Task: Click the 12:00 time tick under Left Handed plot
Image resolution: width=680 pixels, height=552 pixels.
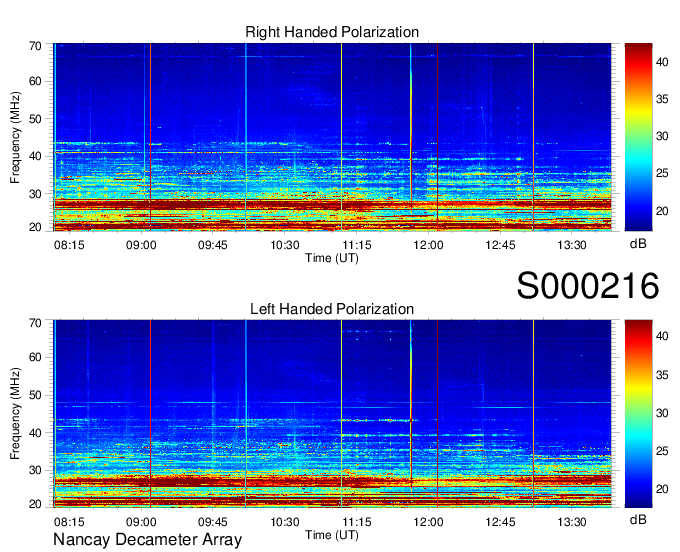Action: (x=428, y=522)
